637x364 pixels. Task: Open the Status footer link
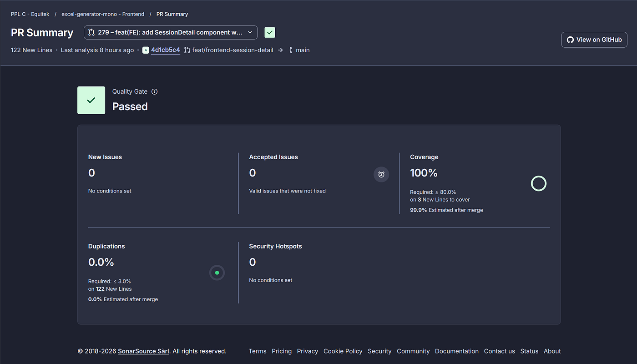(529, 351)
